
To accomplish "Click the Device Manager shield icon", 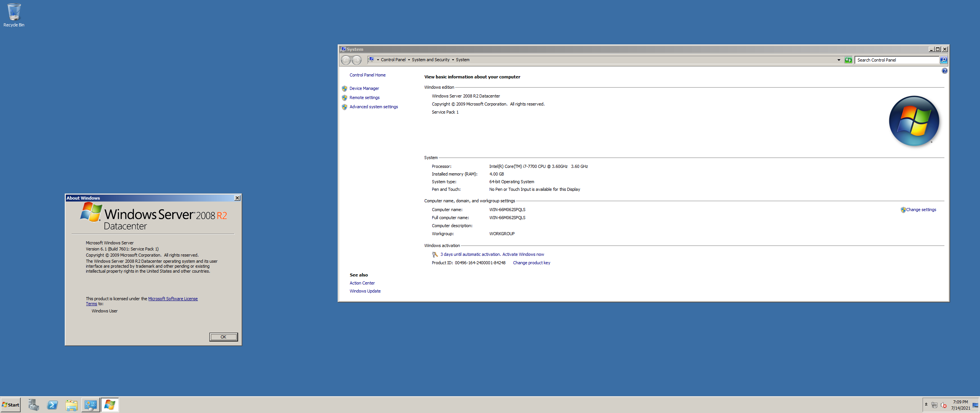I will 345,88.
